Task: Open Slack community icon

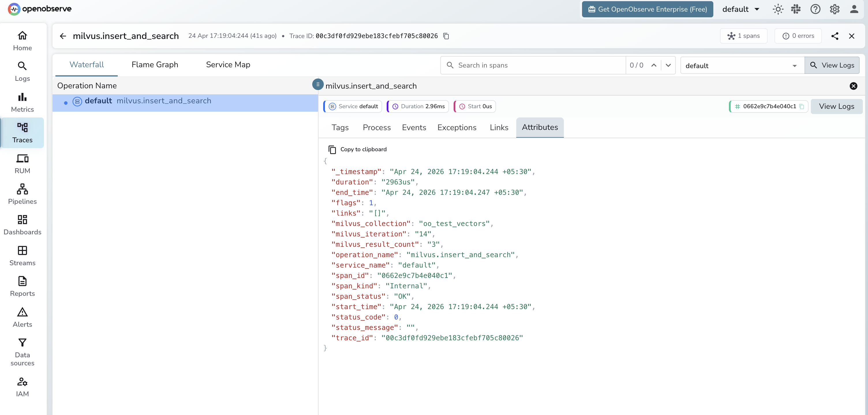Action: coord(796,9)
